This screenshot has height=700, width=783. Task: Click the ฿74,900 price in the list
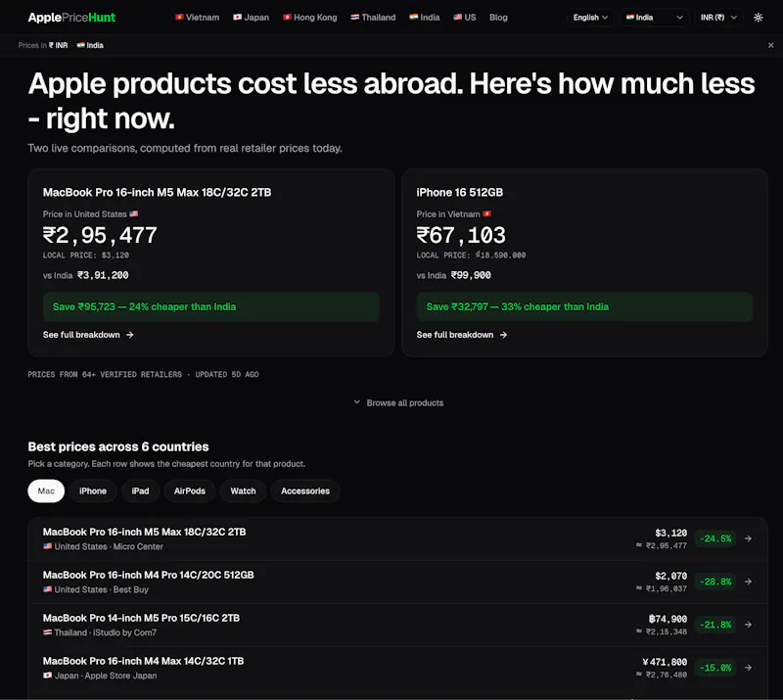668,619
